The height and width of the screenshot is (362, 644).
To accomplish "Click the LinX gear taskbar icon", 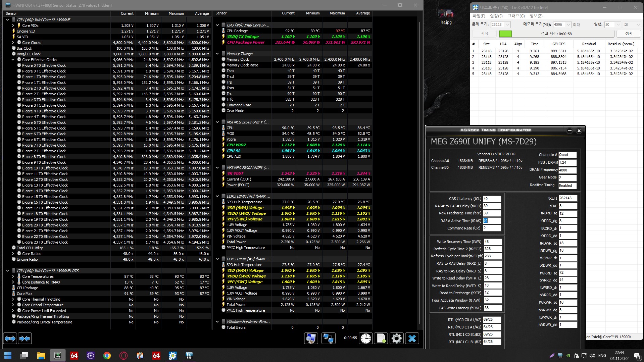I will [173, 356].
